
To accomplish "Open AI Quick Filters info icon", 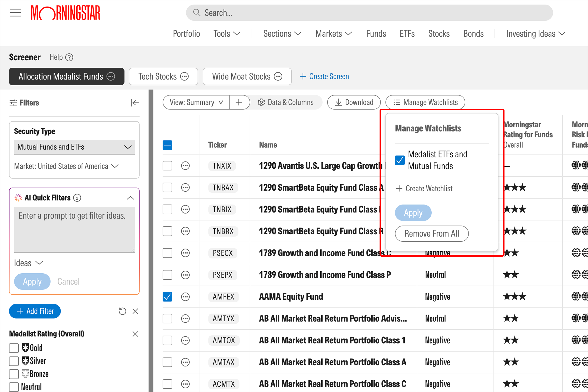I will 77,198.
